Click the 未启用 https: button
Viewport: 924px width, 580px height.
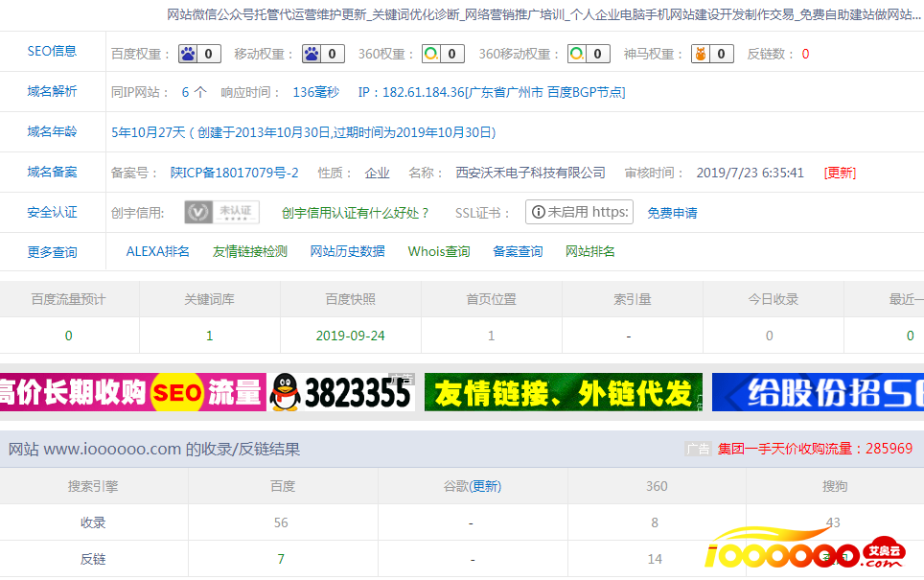[x=579, y=212]
